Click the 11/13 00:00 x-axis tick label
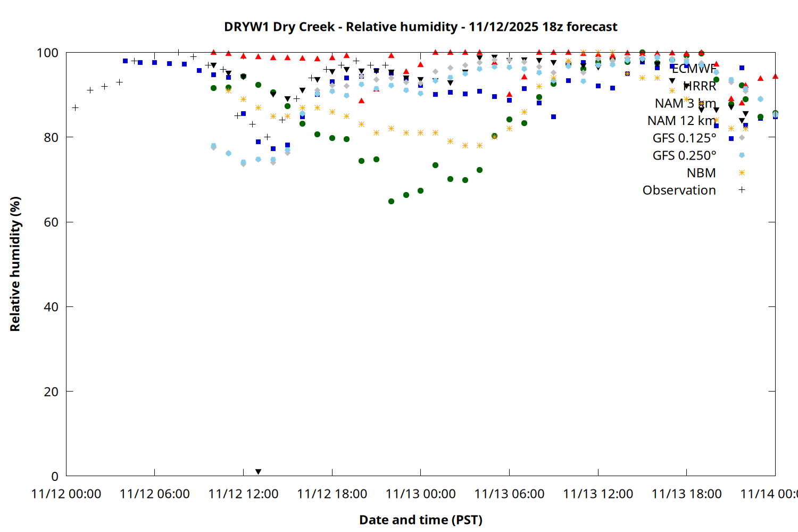Viewport: 798px width, 532px height. (x=420, y=494)
